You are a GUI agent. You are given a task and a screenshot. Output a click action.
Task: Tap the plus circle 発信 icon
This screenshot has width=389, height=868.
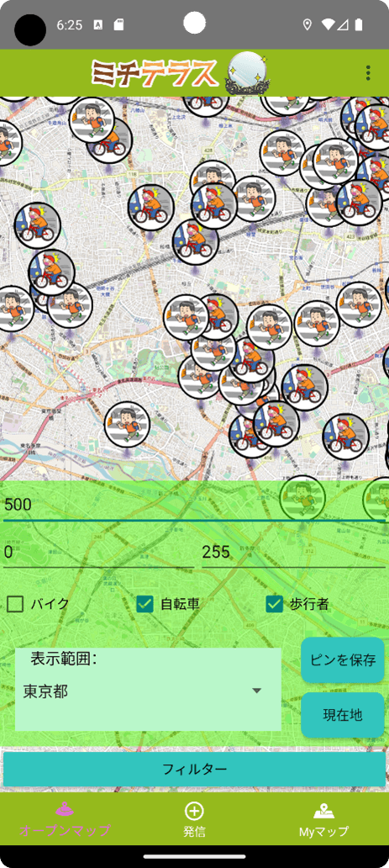[194, 811]
